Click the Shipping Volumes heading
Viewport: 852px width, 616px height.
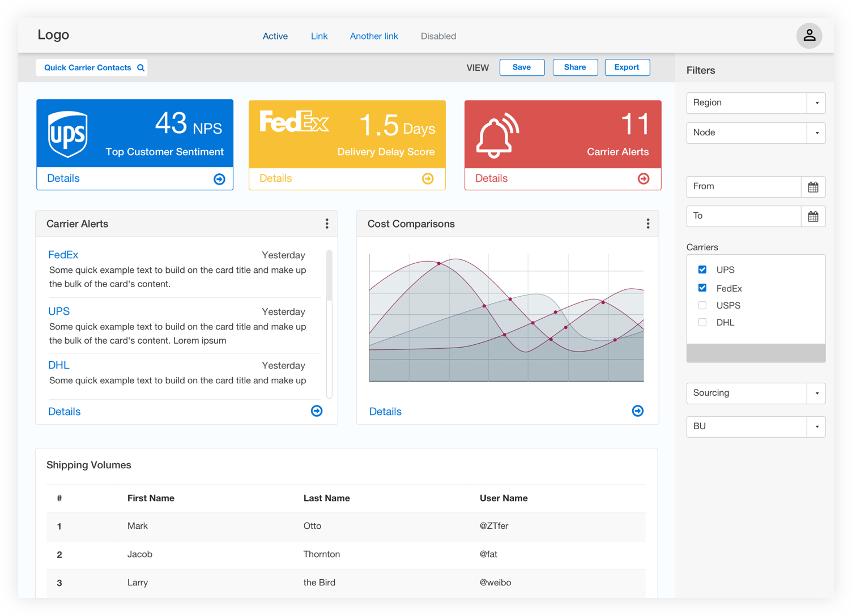click(x=89, y=465)
